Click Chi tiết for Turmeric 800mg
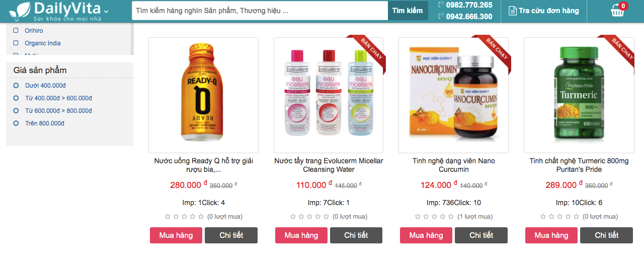644x257 pixels. pos(606,235)
